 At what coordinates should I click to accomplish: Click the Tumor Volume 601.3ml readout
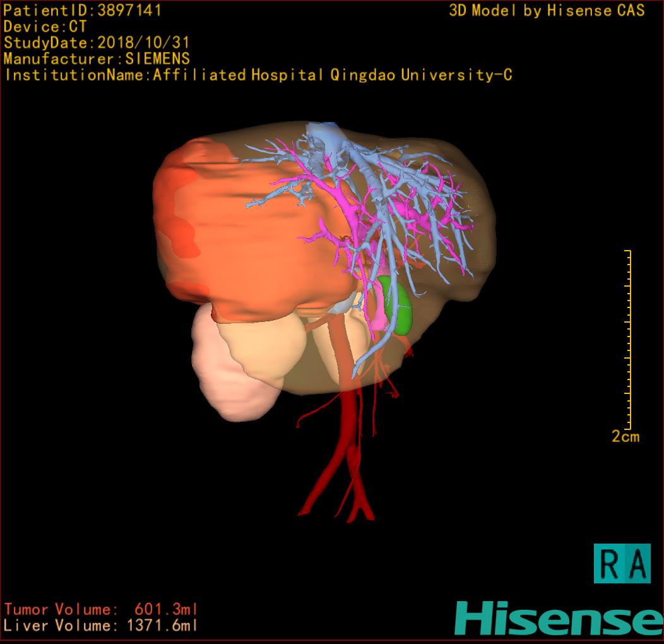(x=100, y=609)
